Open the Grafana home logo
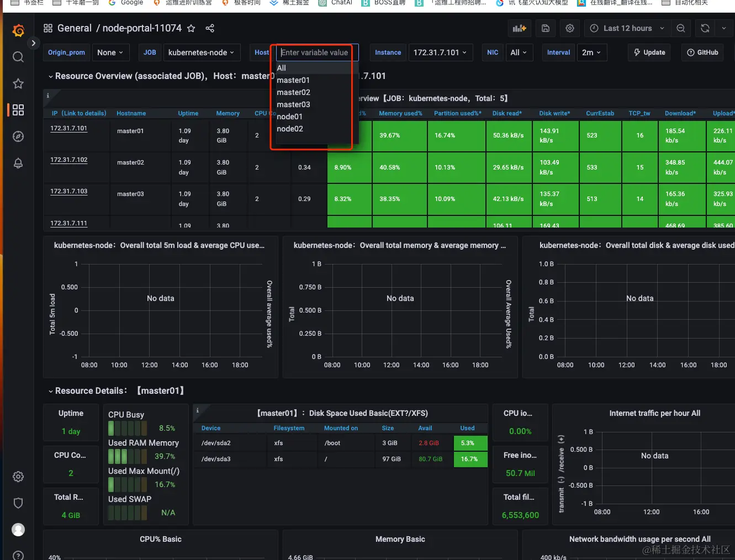The height and width of the screenshot is (560, 735). tap(18, 30)
